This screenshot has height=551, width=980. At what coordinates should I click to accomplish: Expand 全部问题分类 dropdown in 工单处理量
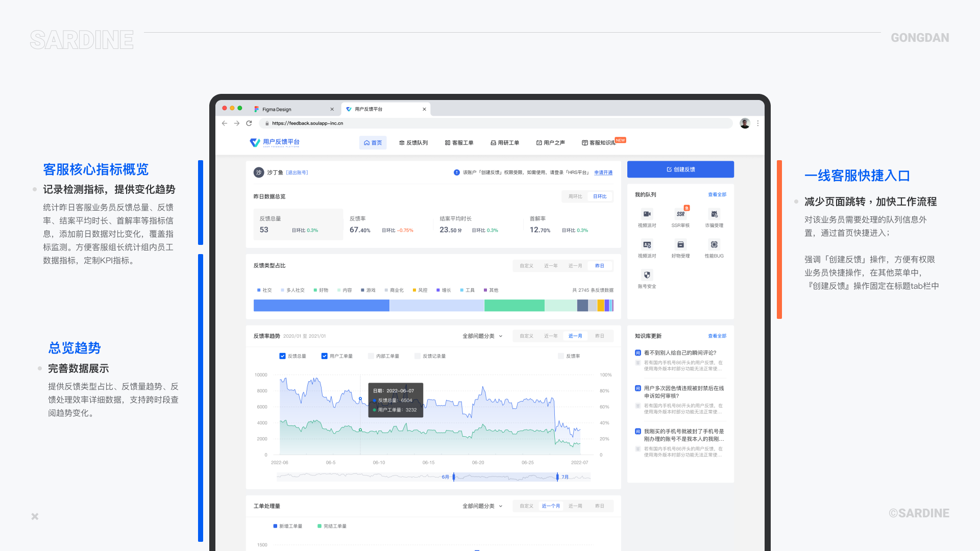482,506
